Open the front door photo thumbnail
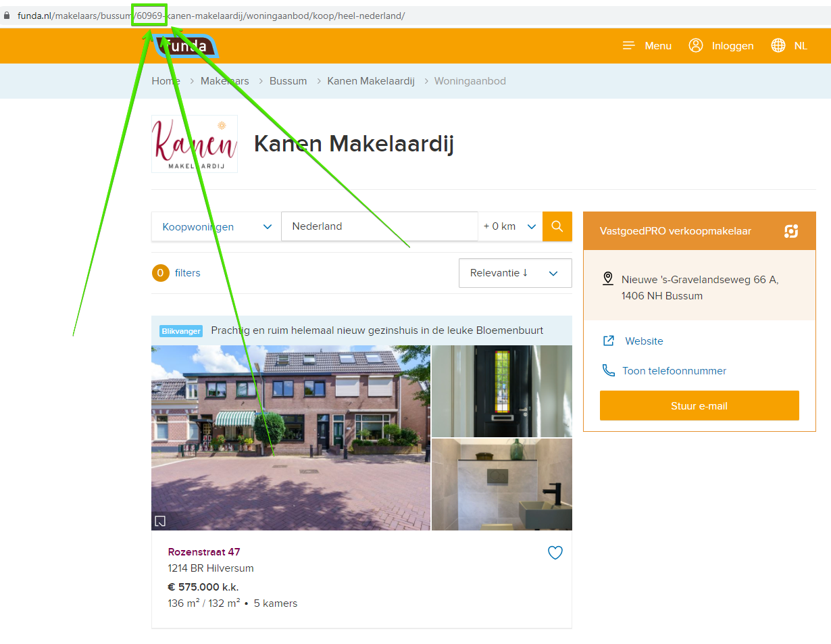Viewport: 831px width, 644px height. point(502,391)
